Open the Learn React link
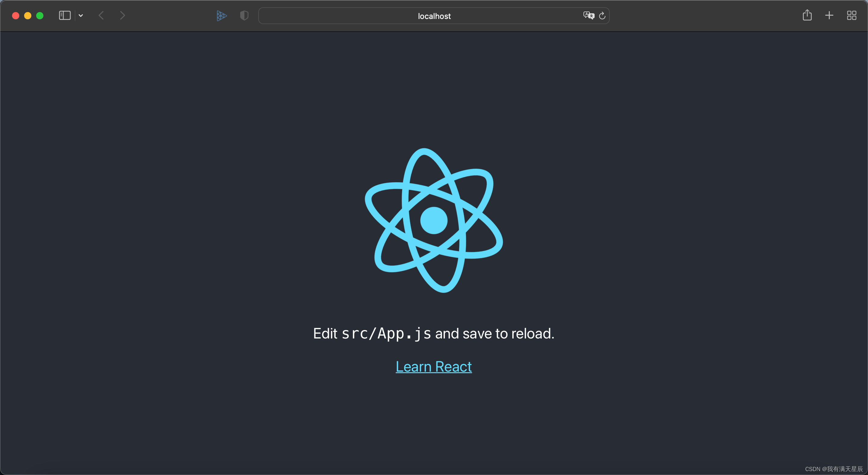 point(434,366)
